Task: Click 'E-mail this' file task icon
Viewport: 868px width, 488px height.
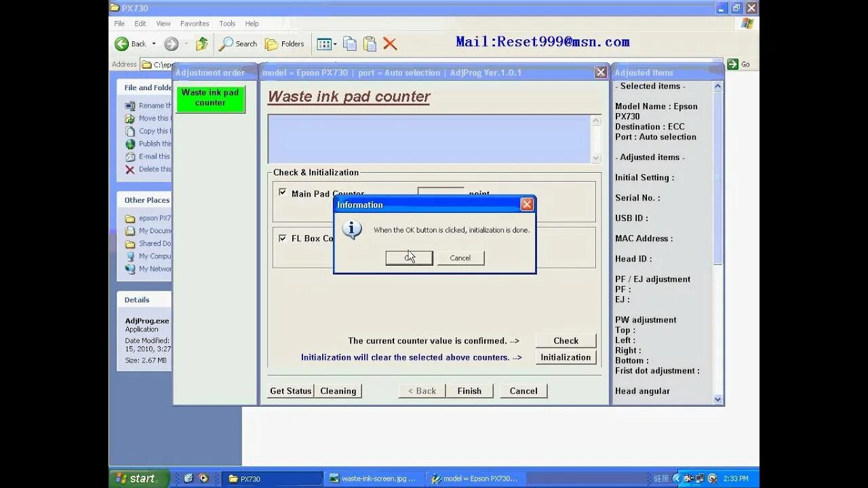Action: pos(130,157)
